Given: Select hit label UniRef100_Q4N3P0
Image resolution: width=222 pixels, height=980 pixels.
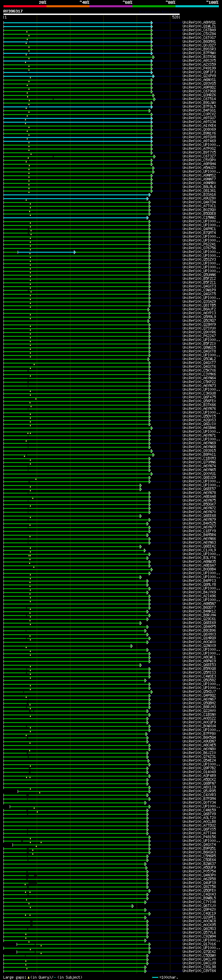Looking at the screenshot, I should coord(199,875).
